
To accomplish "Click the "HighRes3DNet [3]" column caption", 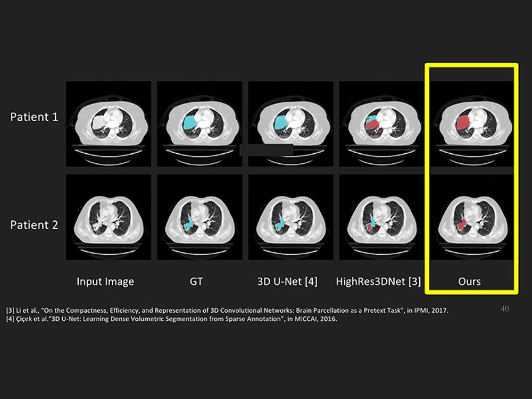I will (x=378, y=281).
